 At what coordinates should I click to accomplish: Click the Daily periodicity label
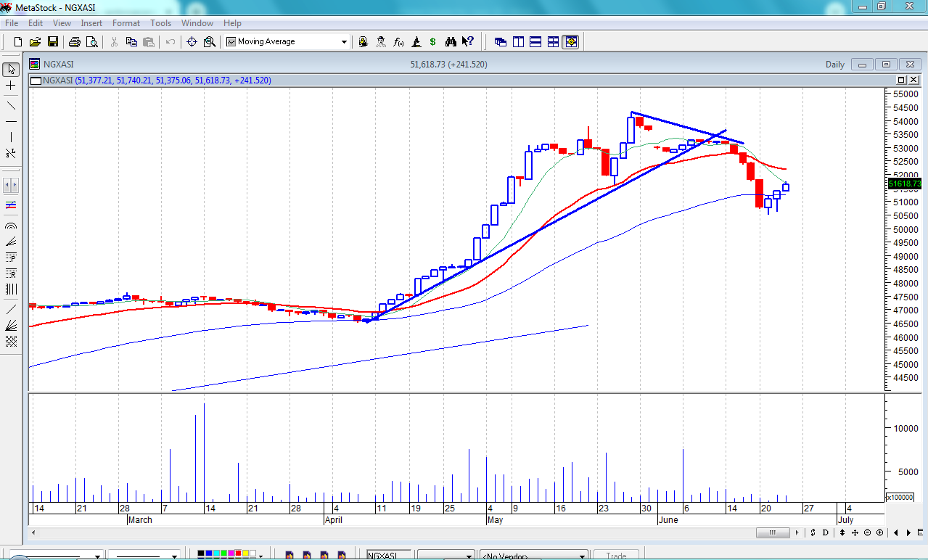(x=834, y=65)
